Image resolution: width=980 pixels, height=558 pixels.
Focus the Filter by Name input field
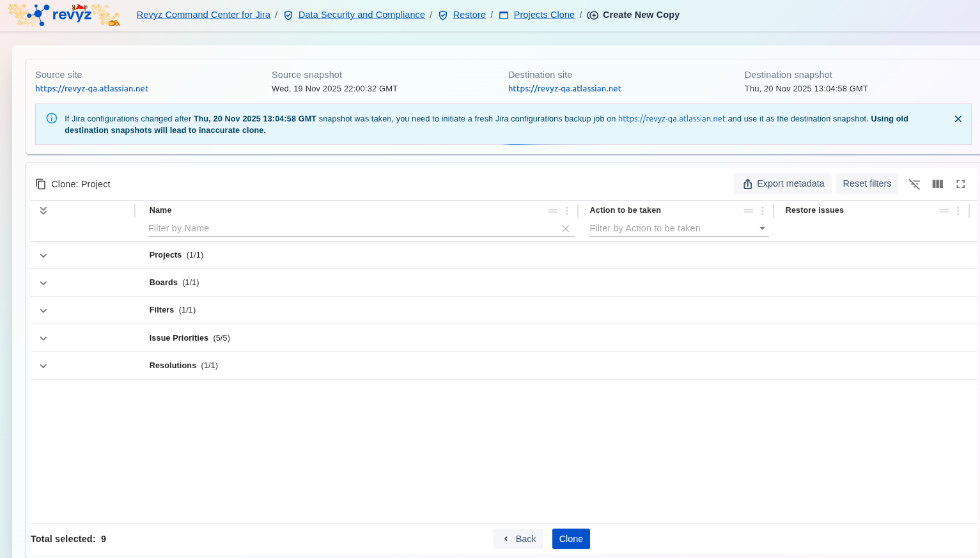tap(350, 229)
